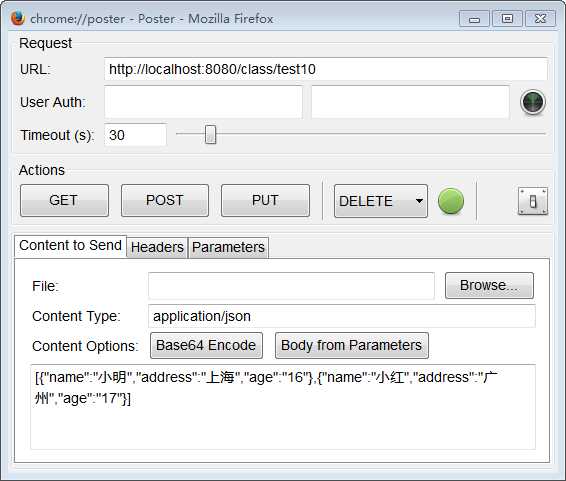Click the Content Type field showing application/json
The height and width of the screenshot is (481, 566).
[x=342, y=316]
